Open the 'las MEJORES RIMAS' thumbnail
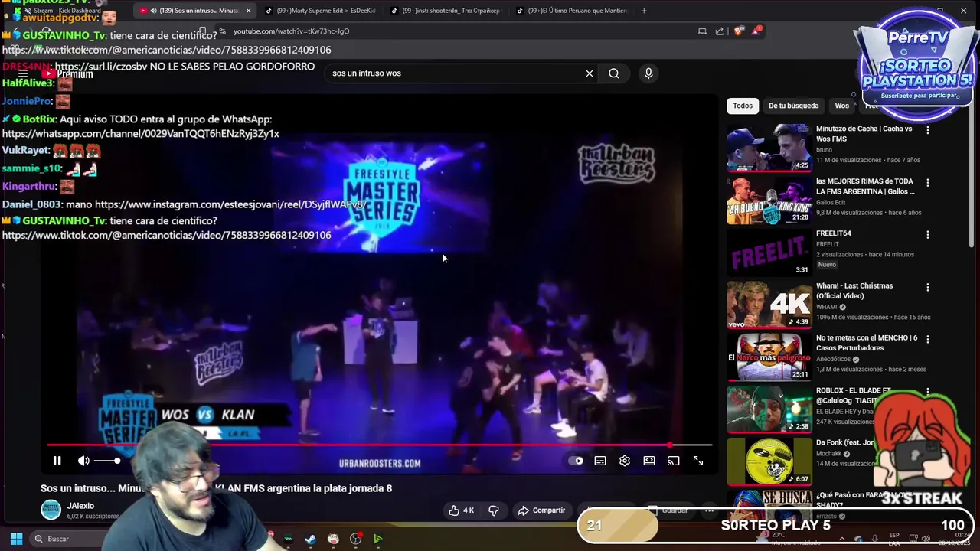The height and width of the screenshot is (551, 980). point(769,200)
